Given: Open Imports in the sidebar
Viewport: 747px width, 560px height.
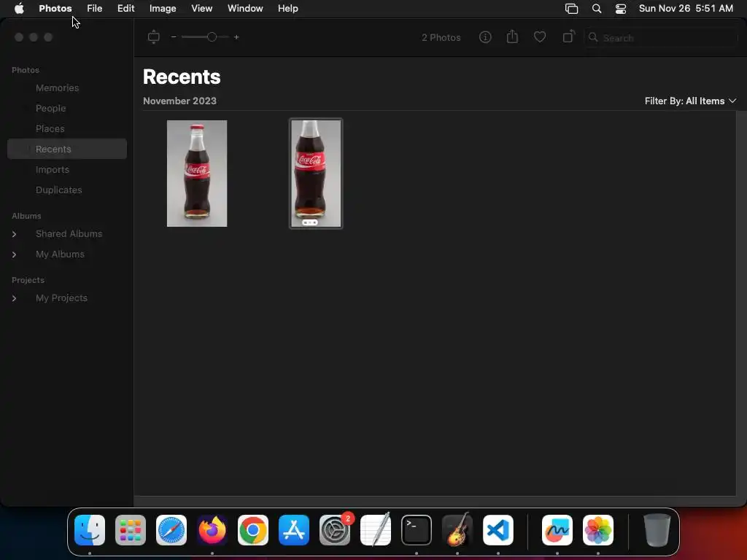Looking at the screenshot, I should click(53, 169).
